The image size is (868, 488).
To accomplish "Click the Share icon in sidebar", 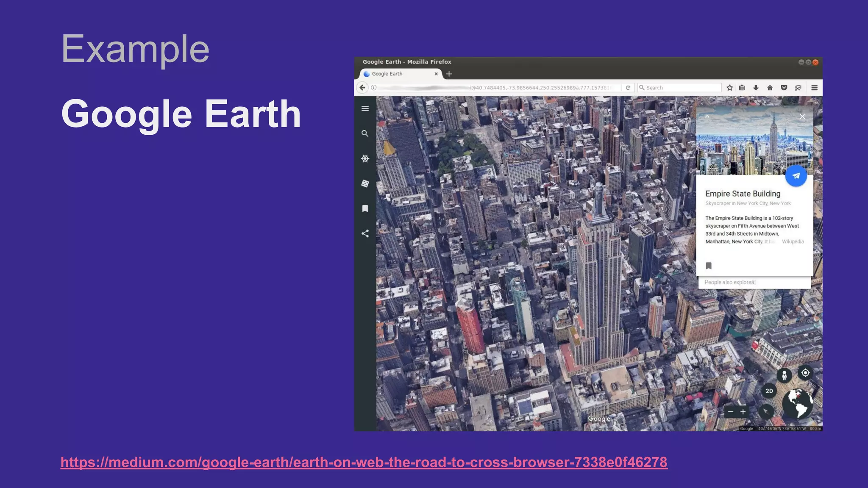I will click(x=365, y=233).
